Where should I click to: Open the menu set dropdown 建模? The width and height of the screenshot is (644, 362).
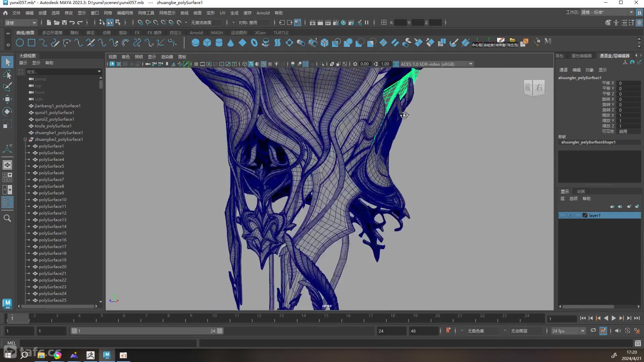click(x=20, y=22)
